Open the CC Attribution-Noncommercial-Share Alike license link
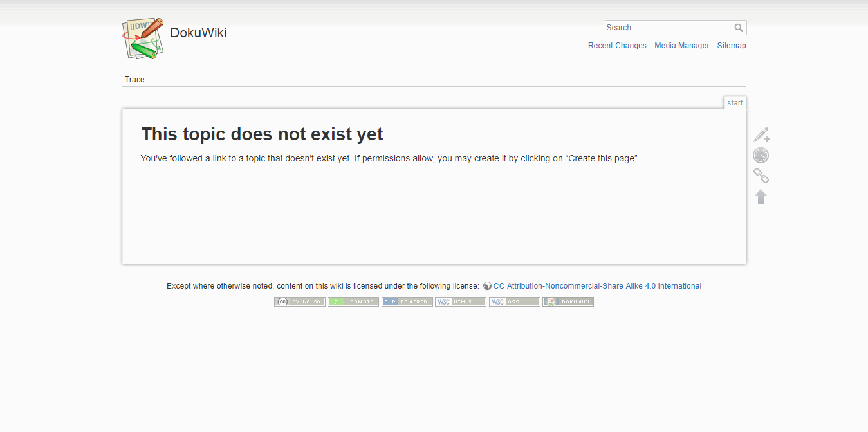Viewport: 868px width, 432px height. [x=597, y=286]
